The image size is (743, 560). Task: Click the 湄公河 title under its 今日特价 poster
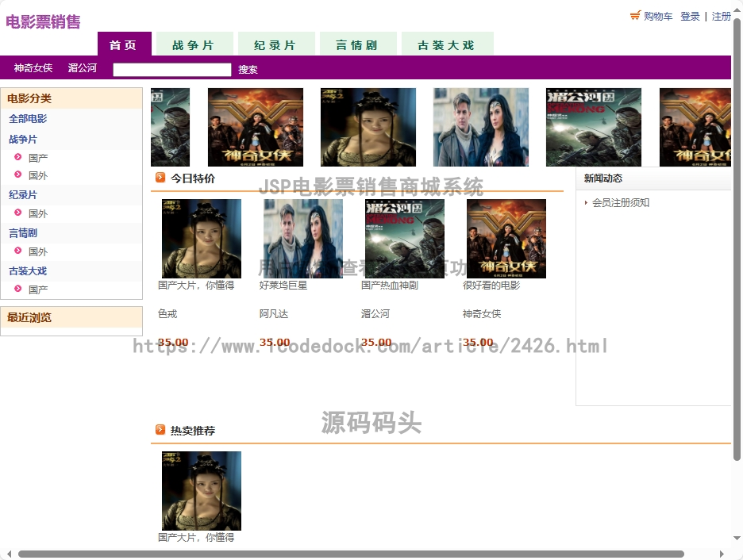tap(375, 313)
